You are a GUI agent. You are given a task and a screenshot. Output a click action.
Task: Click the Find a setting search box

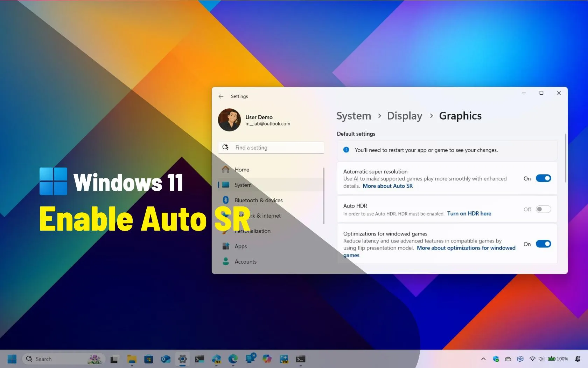point(271,148)
